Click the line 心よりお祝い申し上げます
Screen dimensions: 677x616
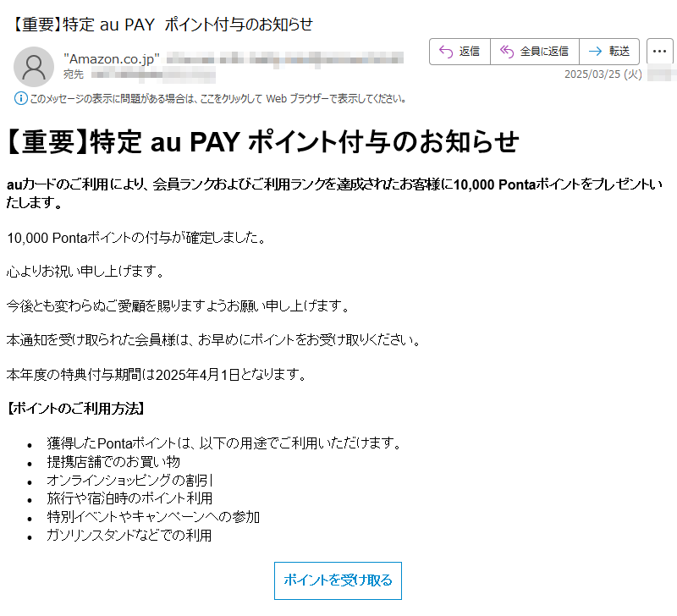pos(85,271)
